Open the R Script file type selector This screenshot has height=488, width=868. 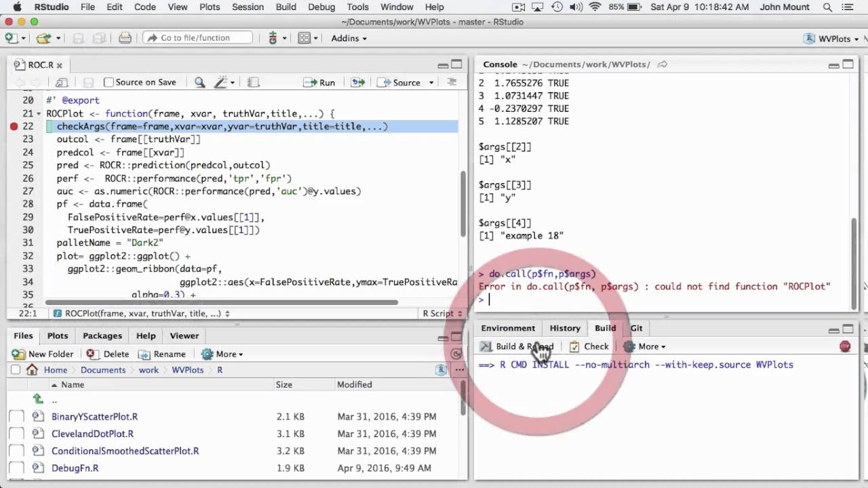[x=442, y=314]
